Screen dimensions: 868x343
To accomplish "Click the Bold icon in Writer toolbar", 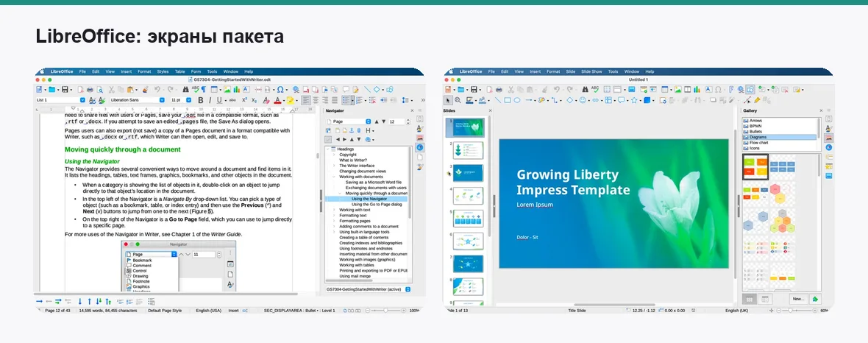I will click(201, 100).
